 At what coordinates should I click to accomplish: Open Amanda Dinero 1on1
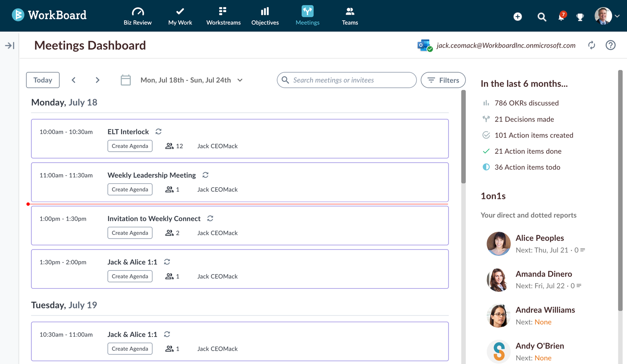click(544, 274)
